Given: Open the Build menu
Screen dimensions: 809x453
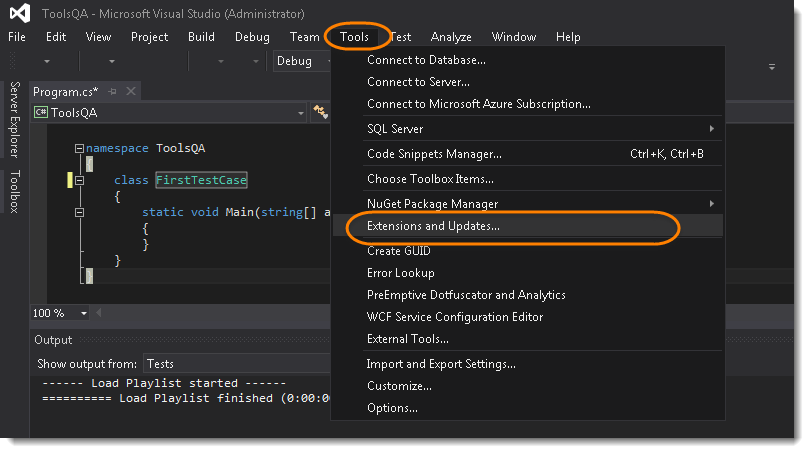Looking at the screenshot, I should [x=201, y=37].
